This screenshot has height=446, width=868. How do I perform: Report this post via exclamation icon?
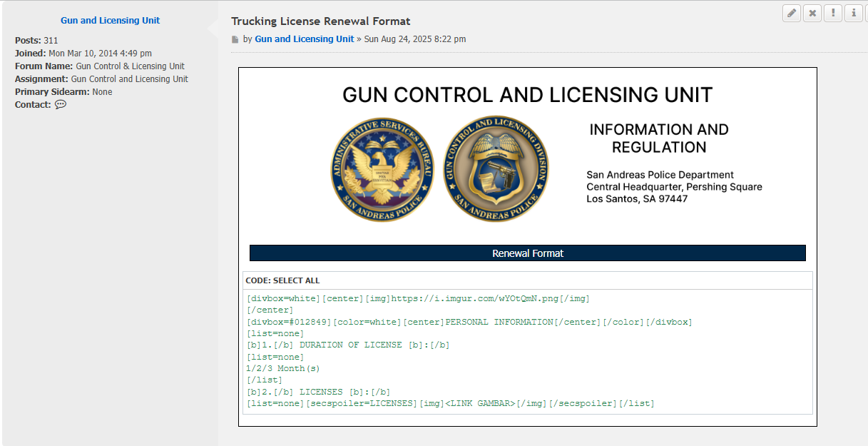tap(833, 14)
